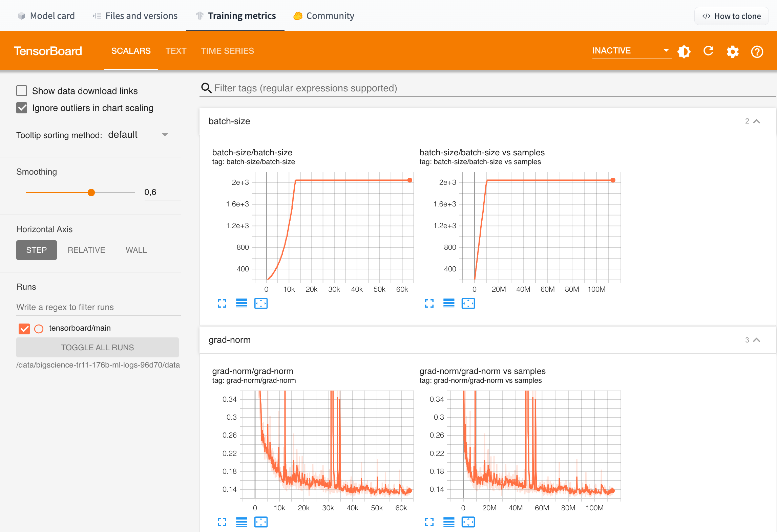Click the Smoothing slider handle
Screen dimensions: 777x532
[91, 193]
